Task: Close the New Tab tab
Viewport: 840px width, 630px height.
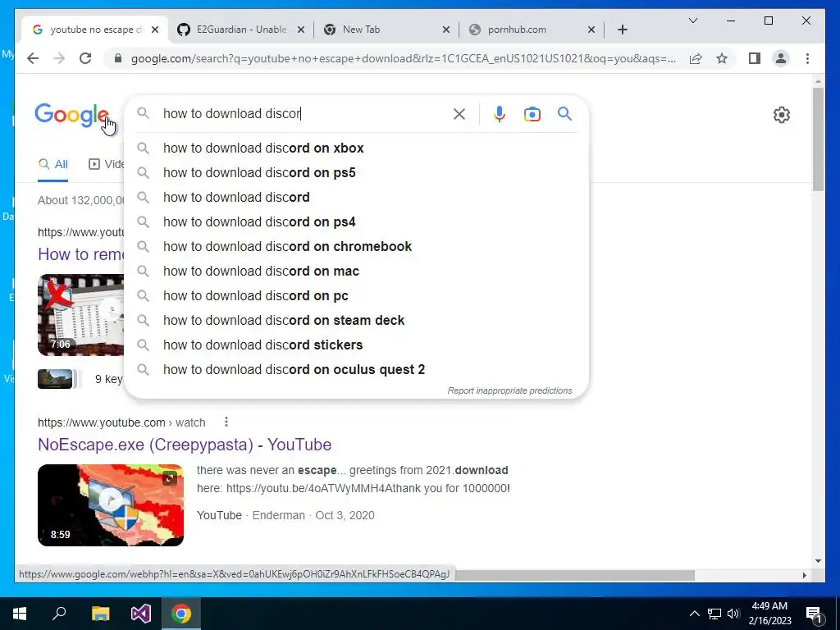Action: (445, 30)
